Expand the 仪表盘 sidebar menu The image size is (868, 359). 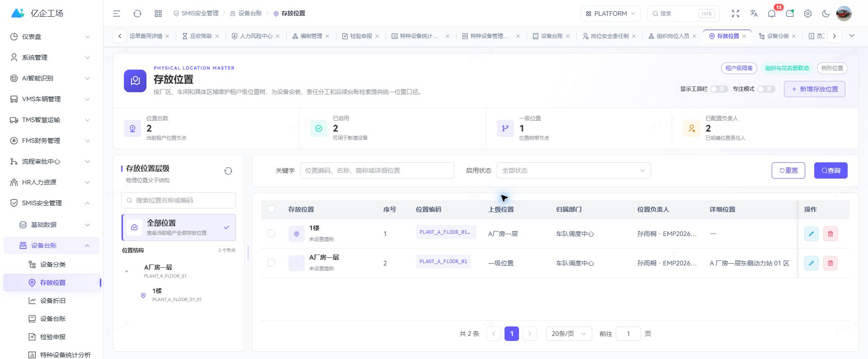(52, 37)
